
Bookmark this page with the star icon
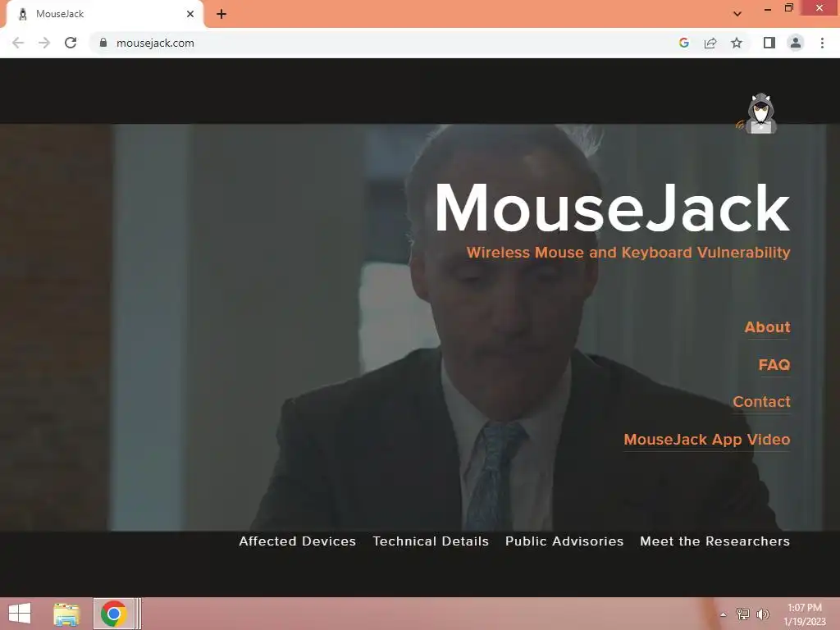click(x=737, y=43)
